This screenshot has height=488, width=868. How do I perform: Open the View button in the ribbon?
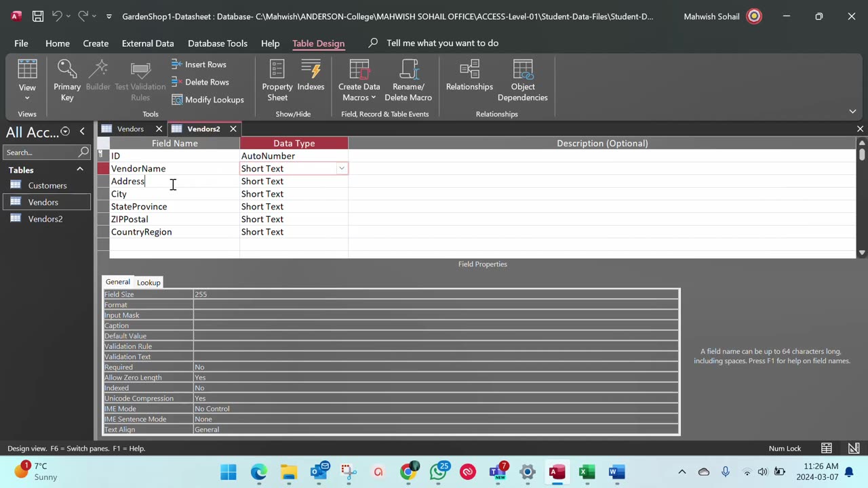27,81
